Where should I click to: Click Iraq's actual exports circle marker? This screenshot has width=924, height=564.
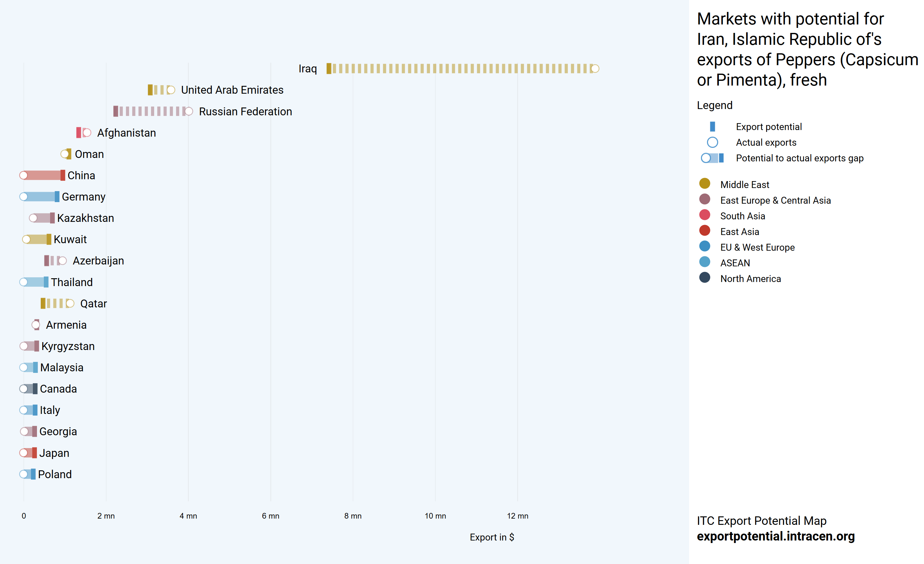click(595, 69)
